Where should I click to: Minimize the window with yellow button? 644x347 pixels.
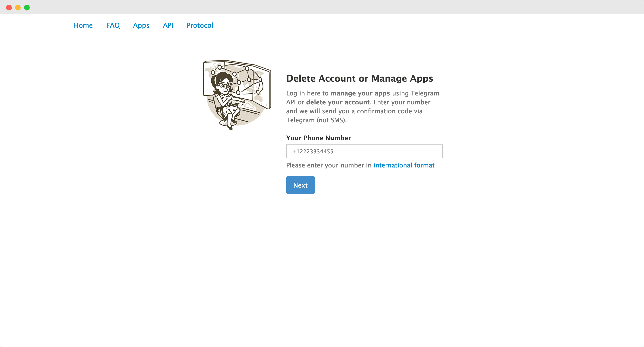pyautogui.click(x=18, y=8)
